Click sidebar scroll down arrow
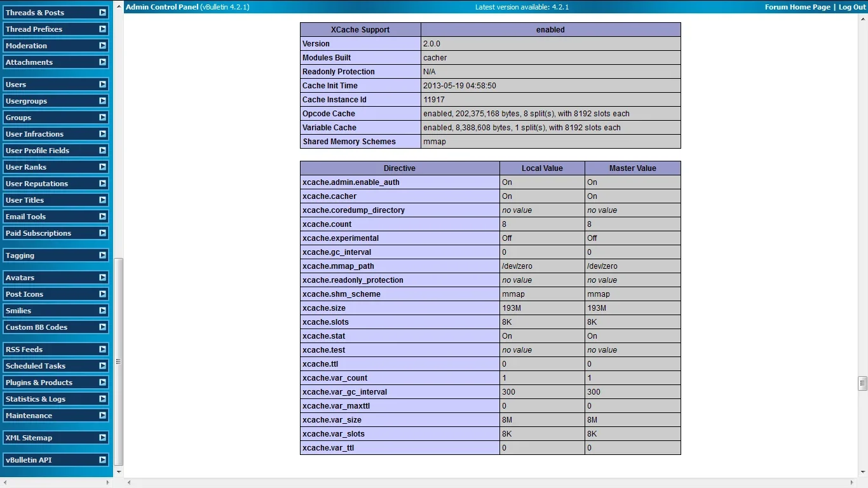The width and height of the screenshot is (868, 488). pos(118,473)
